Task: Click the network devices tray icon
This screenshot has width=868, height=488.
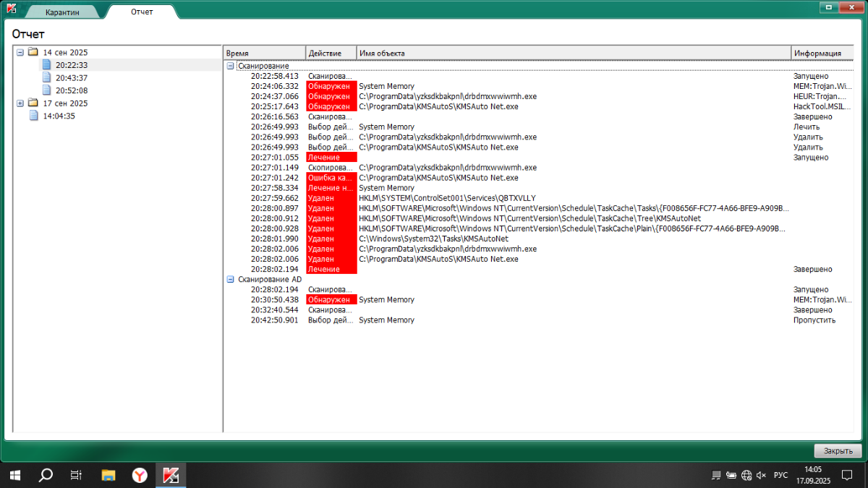Action: (716, 475)
